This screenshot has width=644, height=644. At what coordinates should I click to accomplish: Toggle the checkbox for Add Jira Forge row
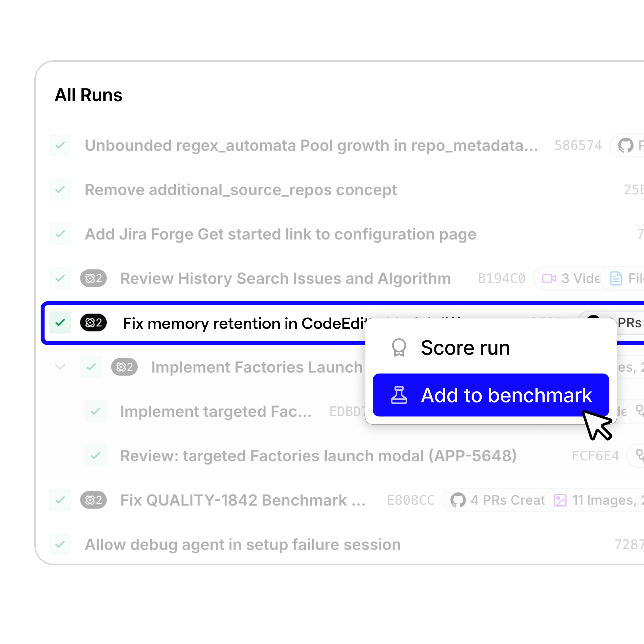(60, 234)
